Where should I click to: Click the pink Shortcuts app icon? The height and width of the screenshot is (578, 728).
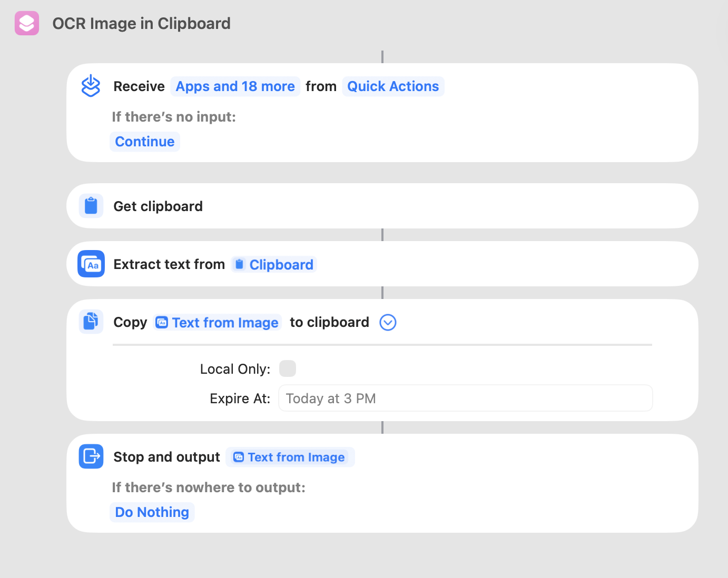[x=27, y=23]
